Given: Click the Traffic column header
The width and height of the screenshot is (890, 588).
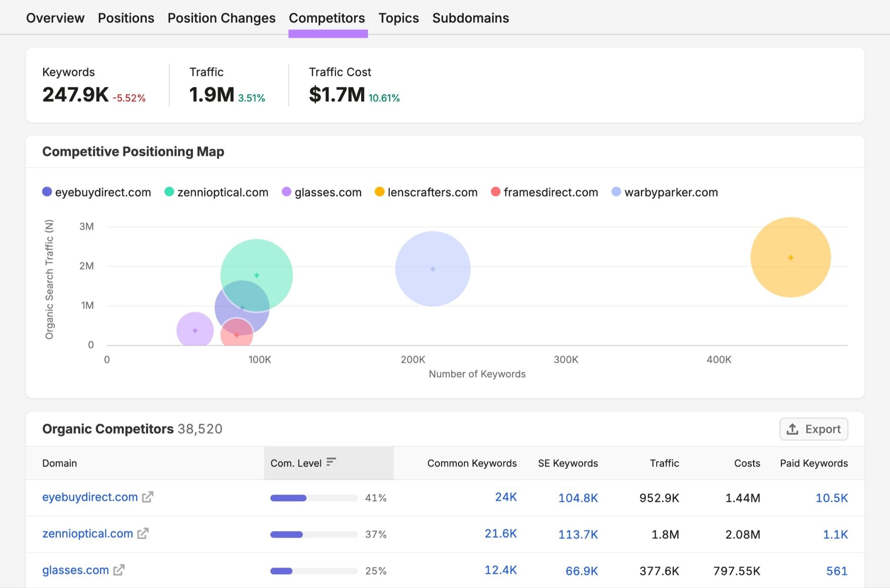Looking at the screenshot, I should click(664, 463).
